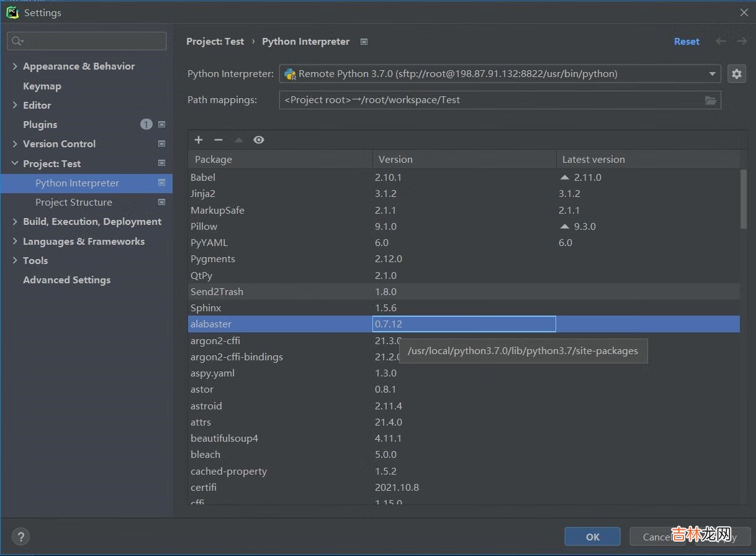Screen dimensions: 756x556
Task: Click the OK button
Action: [592, 537]
